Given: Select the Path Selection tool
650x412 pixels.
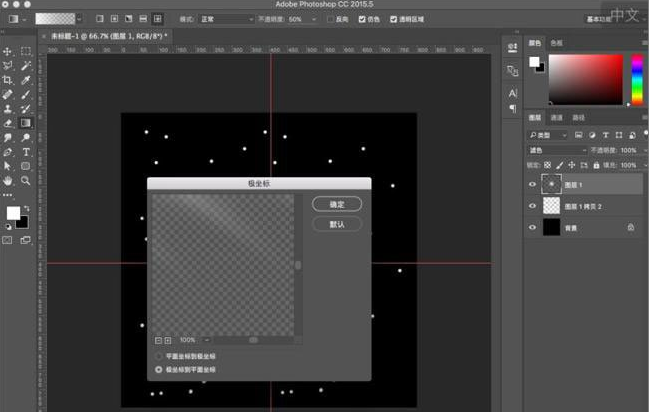Looking at the screenshot, I should 7,166.
